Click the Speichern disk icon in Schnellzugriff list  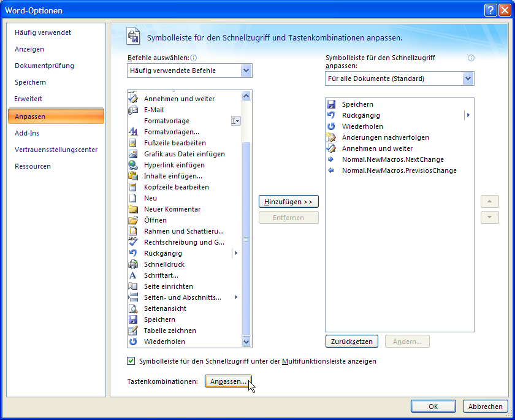tap(331, 104)
